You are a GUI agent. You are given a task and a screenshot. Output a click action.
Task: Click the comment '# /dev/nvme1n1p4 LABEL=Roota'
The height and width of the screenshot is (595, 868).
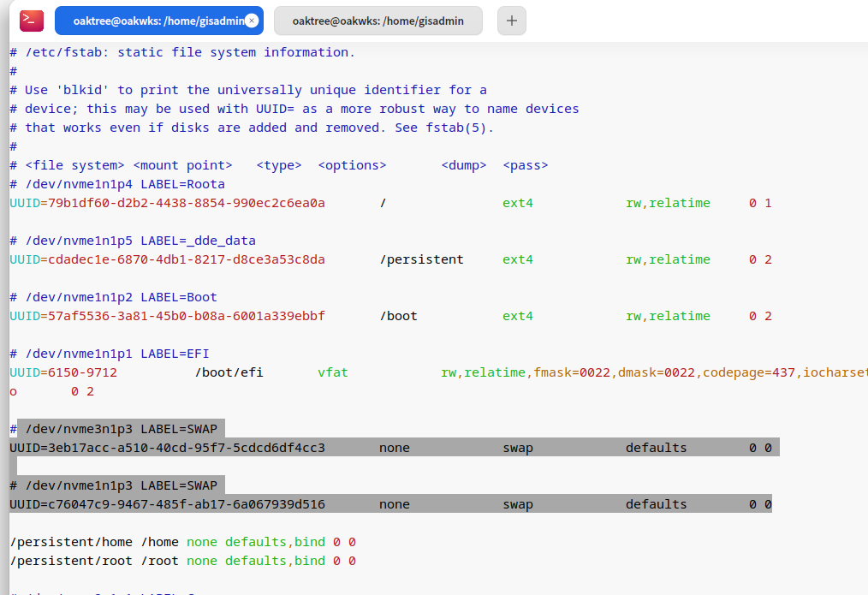pos(117,184)
